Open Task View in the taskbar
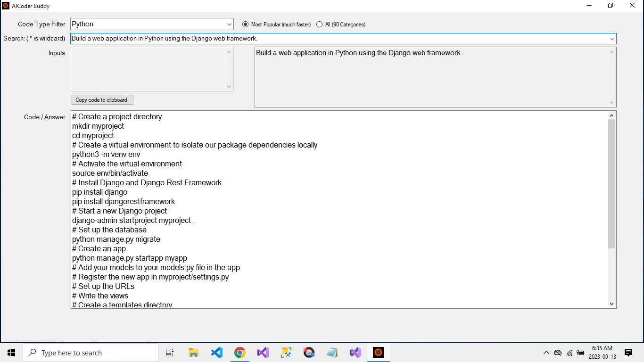 click(170, 353)
